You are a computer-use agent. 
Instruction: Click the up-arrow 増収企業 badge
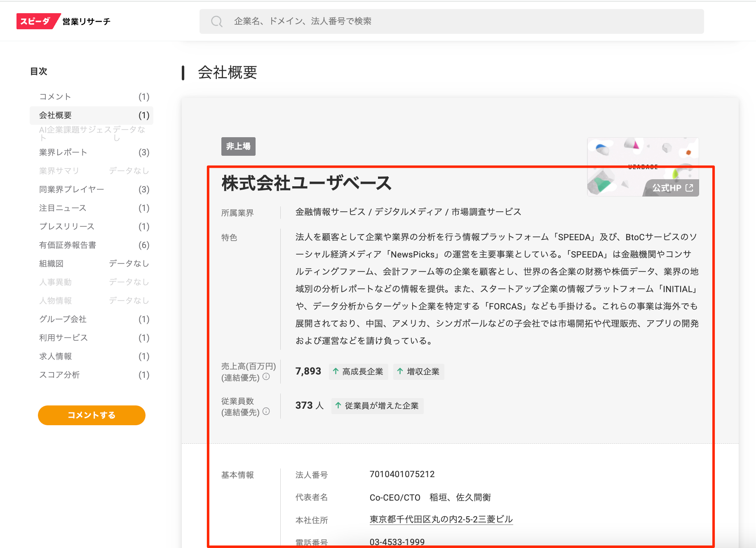pyautogui.click(x=418, y=371)
